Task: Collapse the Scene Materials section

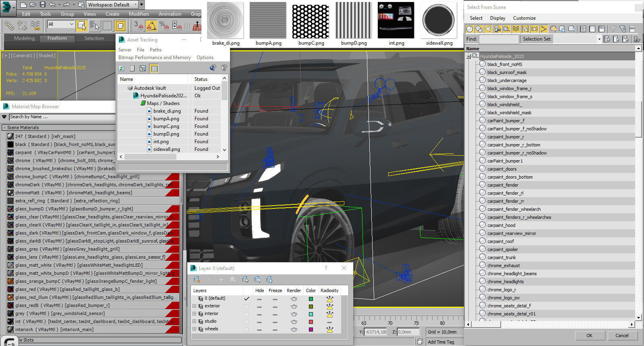Action: tap(4, 128)
